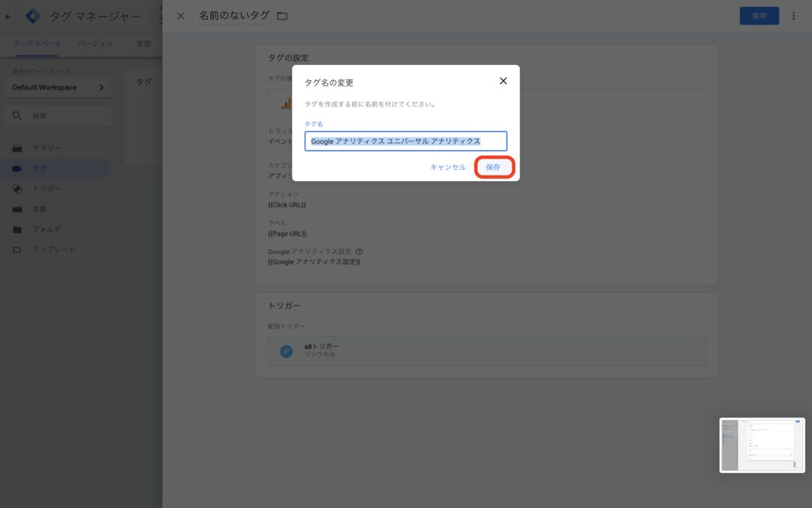Click the Summary briefcase icon
Viewport: 812px width, 508px height.
[17, 148]
